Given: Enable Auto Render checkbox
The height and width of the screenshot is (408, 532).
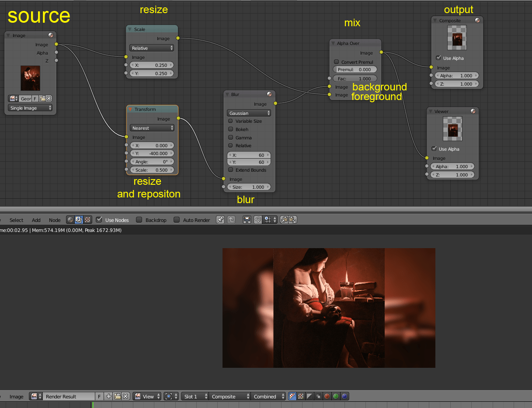Looking at the screenshot, I should point(177,220).
